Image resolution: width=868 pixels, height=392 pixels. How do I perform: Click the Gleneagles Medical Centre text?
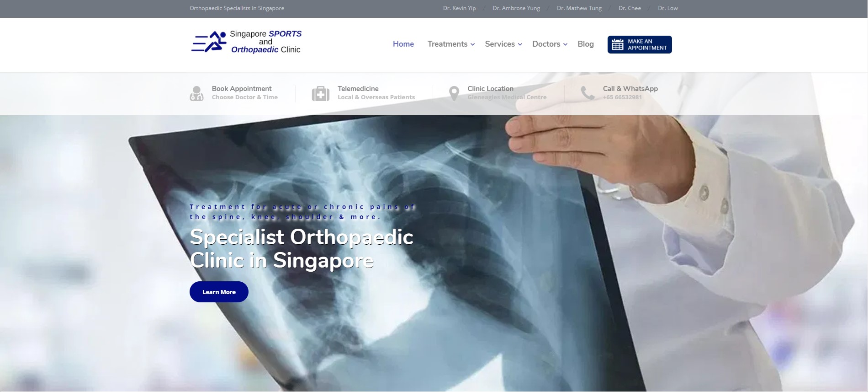coord(507,97)
